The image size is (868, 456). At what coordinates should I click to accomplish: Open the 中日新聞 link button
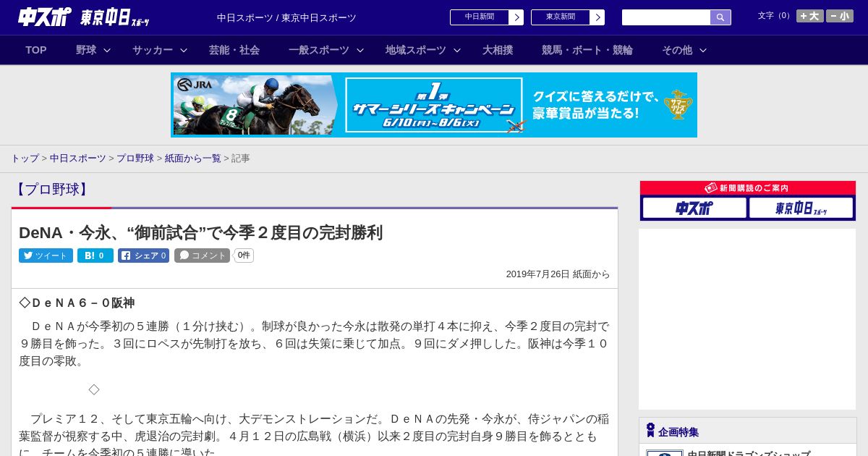pos(480,17)
